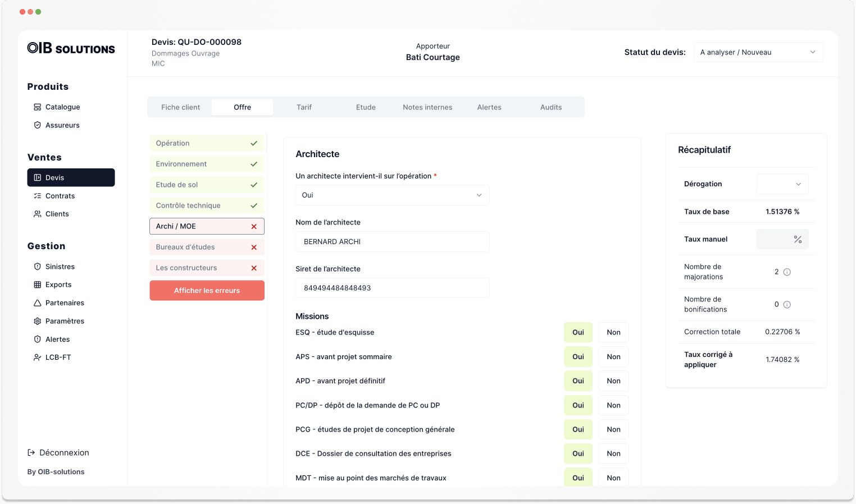Click the Déconnexion logout icon

pos(31,453)
